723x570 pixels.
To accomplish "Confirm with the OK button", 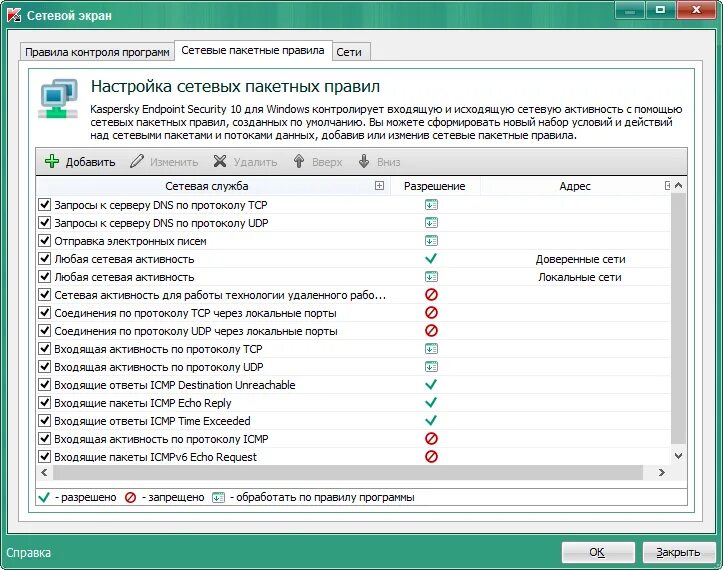I will [x=598, y=552].
